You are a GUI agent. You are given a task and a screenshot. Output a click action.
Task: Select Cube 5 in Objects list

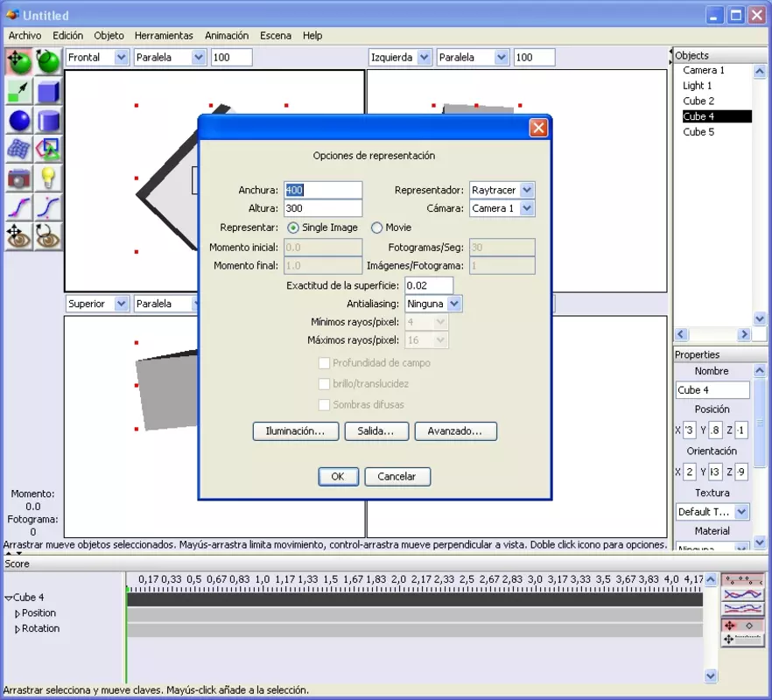(x=698, y=132)
